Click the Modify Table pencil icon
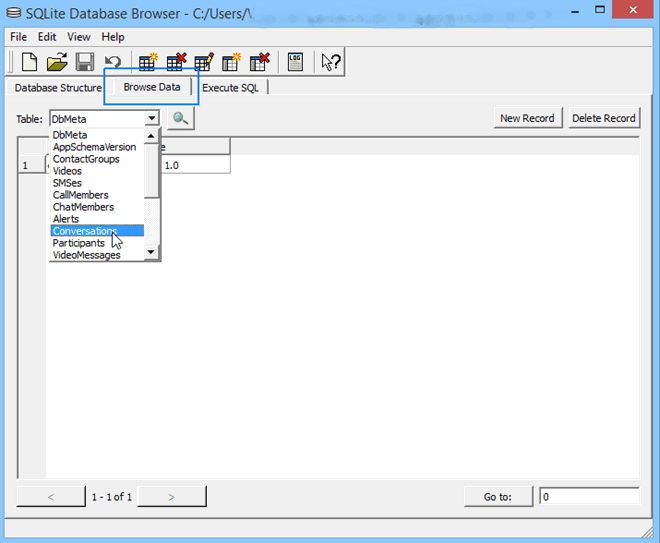Viewport: 660px width, 543px height. coord(204,62)
